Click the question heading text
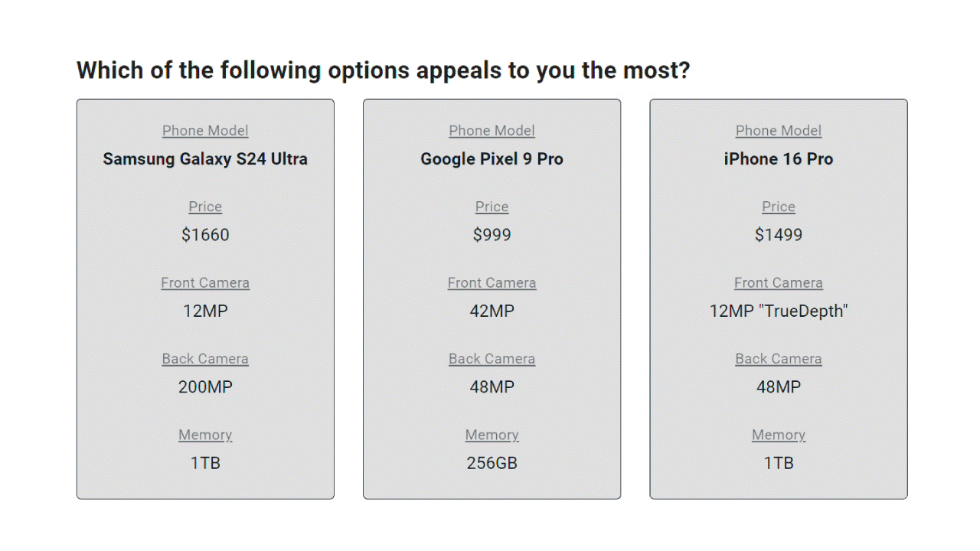 [383, 70]
